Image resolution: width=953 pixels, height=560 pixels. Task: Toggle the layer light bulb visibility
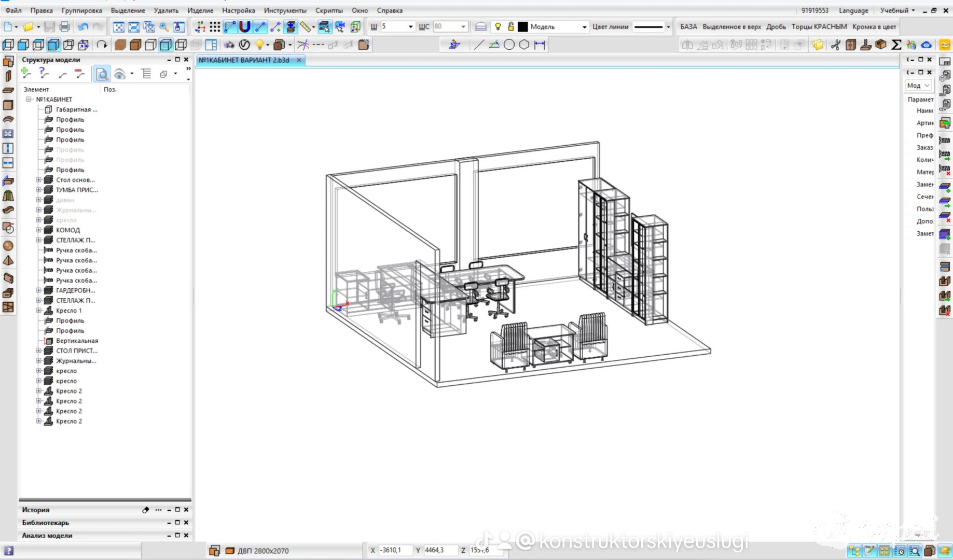click(498, 26)
